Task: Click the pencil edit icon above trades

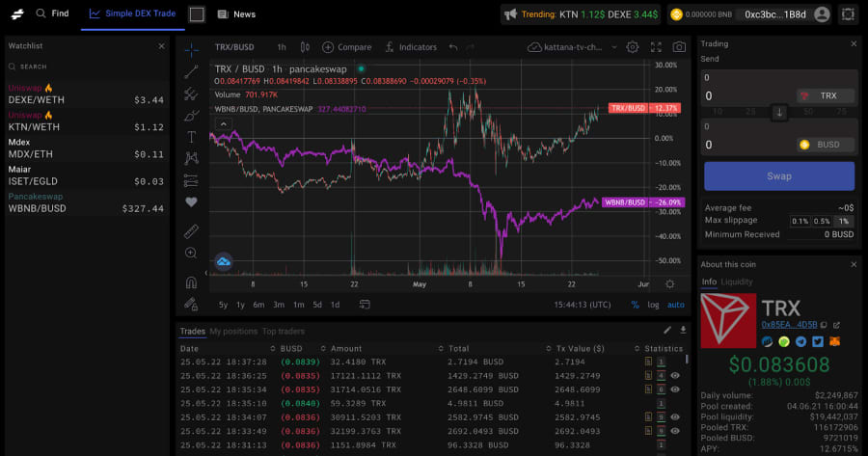Action: [x=667, y=331]
